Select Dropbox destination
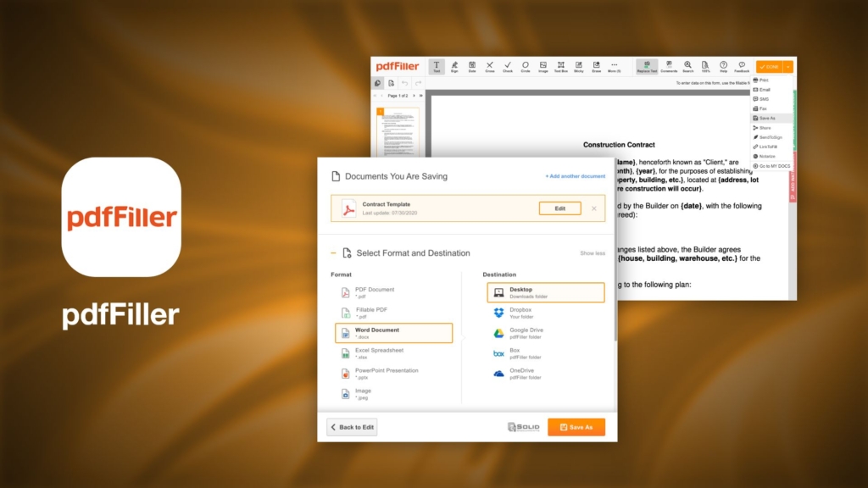This screenshot has width=868, height=488. pos(546,313)
